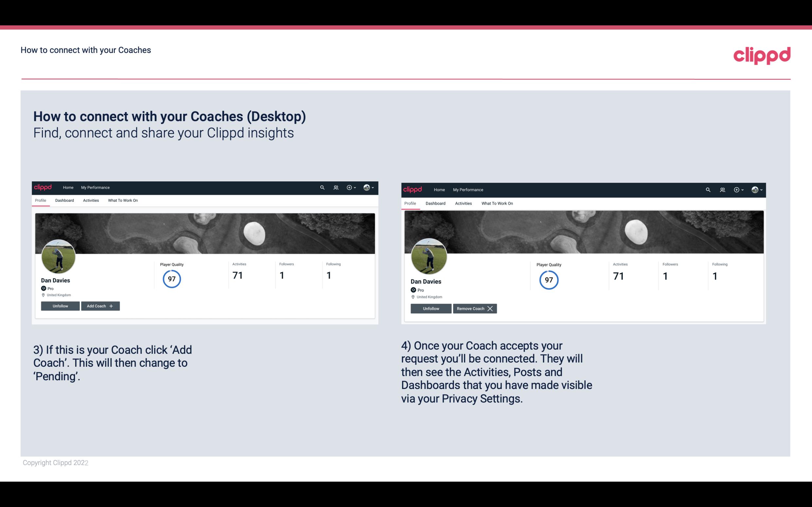Screen dimensions: 812x507
Task: Click 'My Performance' dropdown in right navbar
Action: click(468, 189)
